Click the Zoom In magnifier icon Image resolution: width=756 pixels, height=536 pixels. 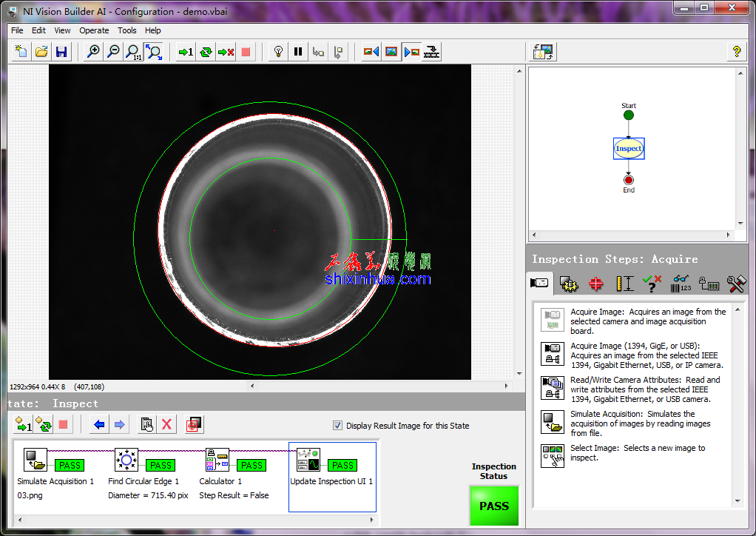[x=93, y=52]
